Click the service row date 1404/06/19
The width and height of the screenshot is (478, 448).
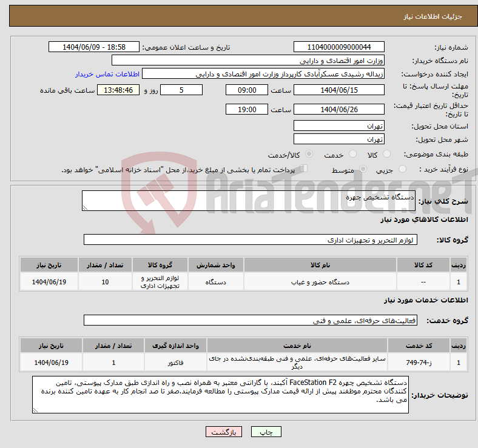[x=51, y=363]
